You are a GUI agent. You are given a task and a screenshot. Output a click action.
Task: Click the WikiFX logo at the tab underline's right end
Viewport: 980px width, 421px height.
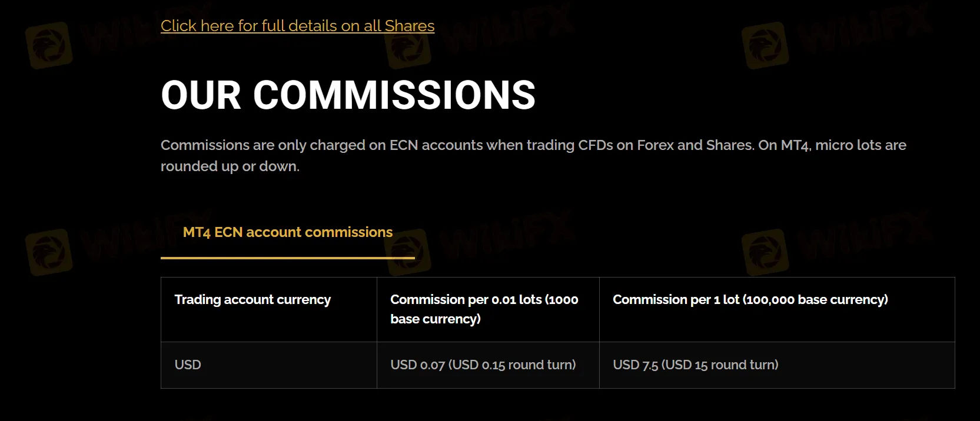click(410, 252)
